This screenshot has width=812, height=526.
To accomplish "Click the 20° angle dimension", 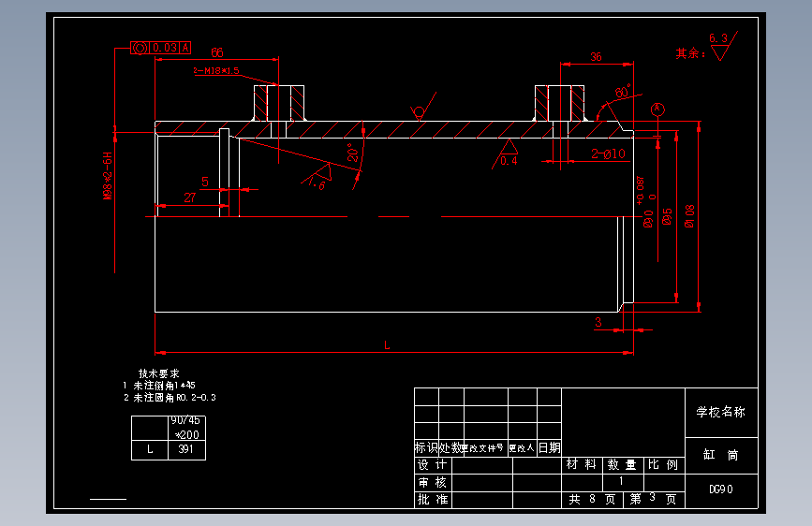I will 353,153.
